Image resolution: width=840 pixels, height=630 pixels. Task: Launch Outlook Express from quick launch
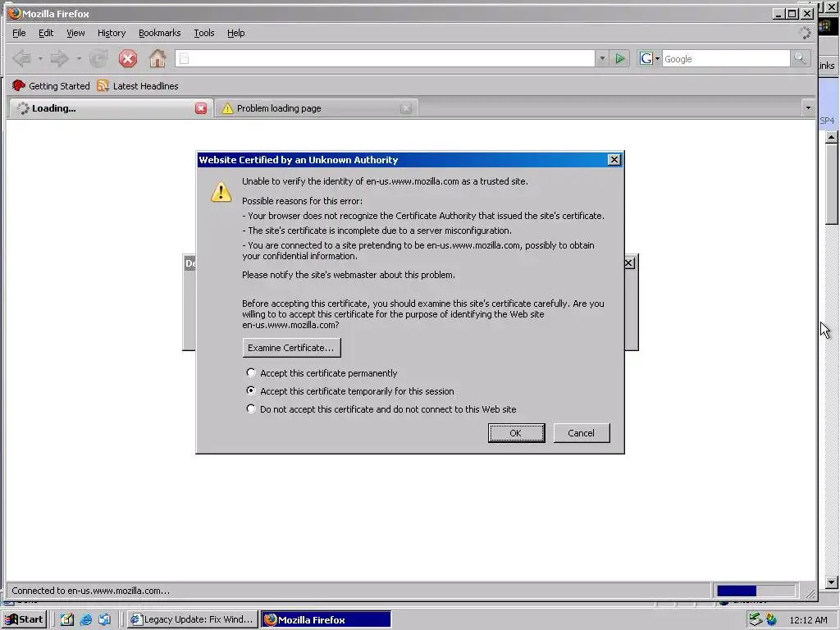point(104,619)
